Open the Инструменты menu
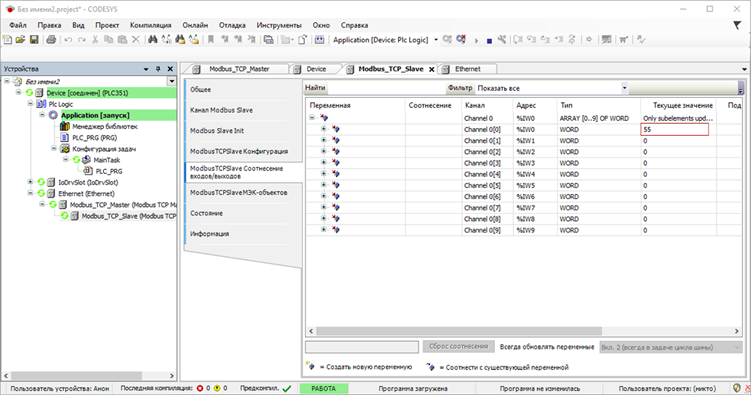 [x=279, y=25]
